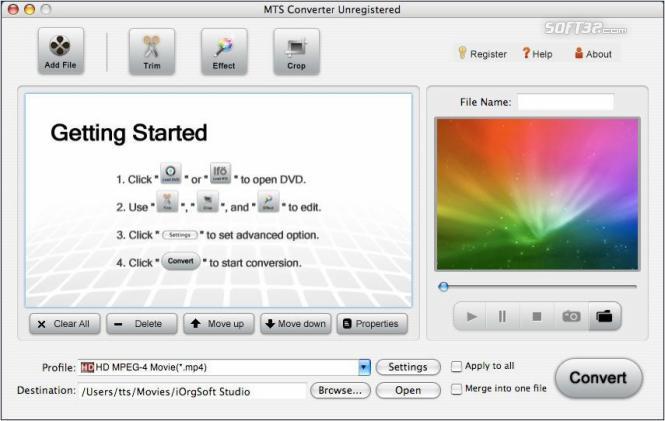Stop the preview playback

click(536, 316)
